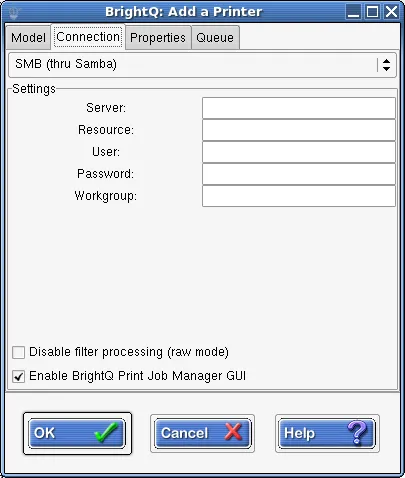The height and width of the screenshot is (478, 405).
Task: Select the Connection tab
Action: 88,37
